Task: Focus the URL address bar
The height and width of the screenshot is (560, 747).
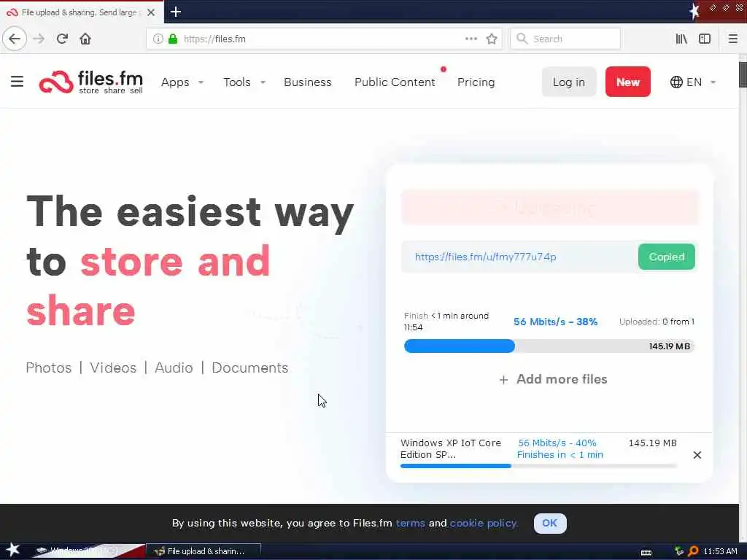Action: 324,39
